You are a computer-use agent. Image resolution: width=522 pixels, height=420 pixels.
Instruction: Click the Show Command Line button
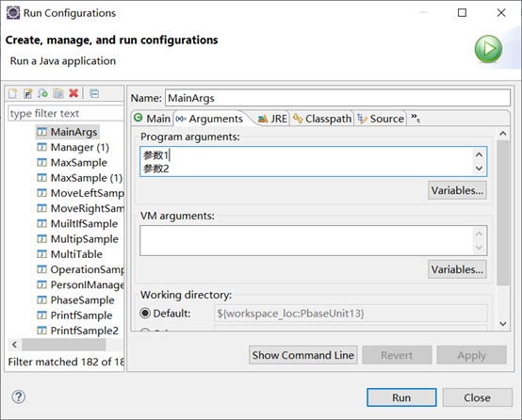(303, 355)
